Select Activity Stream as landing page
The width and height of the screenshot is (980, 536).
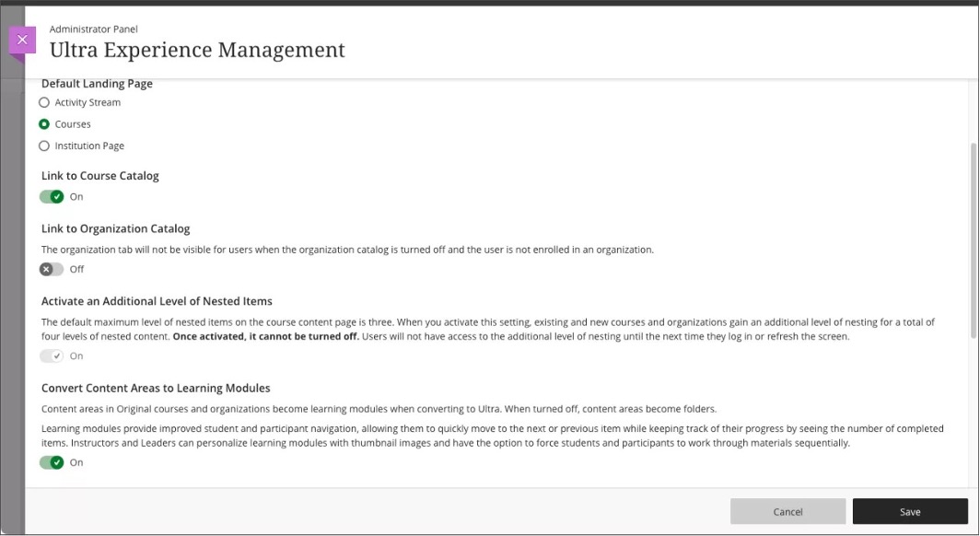click(x=44, y=102)
